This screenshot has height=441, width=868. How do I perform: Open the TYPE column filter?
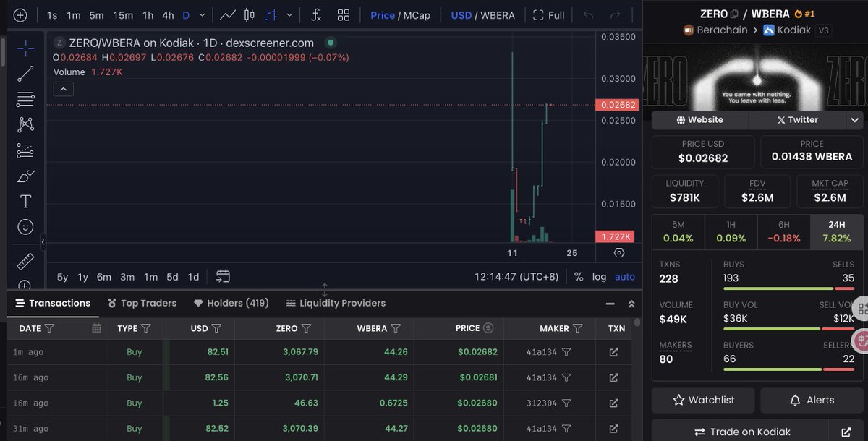[146, 328]
